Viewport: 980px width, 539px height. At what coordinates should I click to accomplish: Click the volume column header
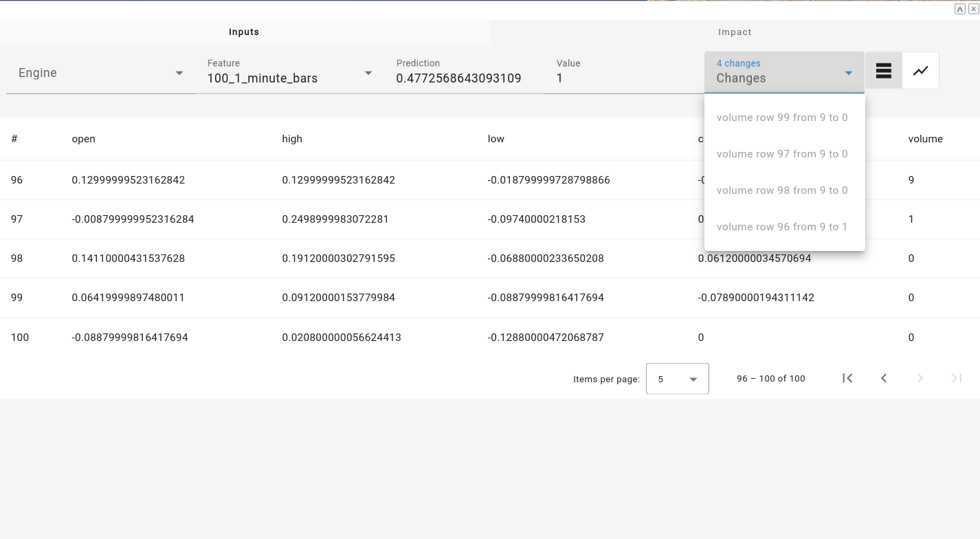(925, 139)
